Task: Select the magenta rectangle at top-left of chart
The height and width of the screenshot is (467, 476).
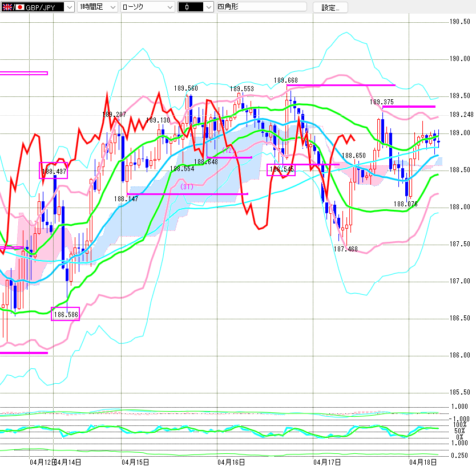Action: [x=23, y=73]
